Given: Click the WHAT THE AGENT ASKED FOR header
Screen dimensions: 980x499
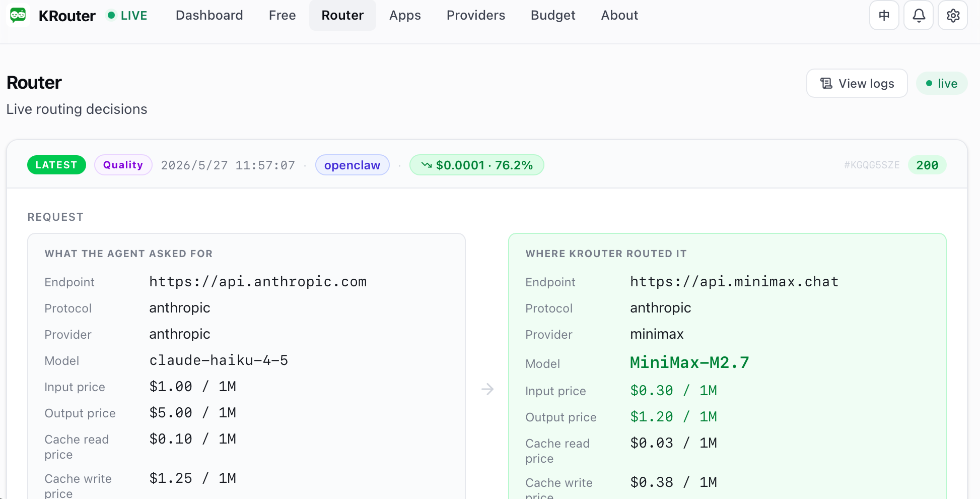Looking at the screenshot, I should tap(128, 254).
